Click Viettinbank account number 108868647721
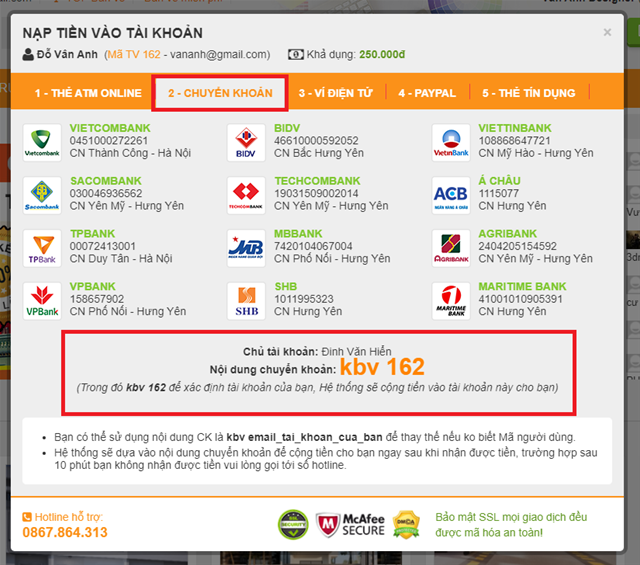 514,141
